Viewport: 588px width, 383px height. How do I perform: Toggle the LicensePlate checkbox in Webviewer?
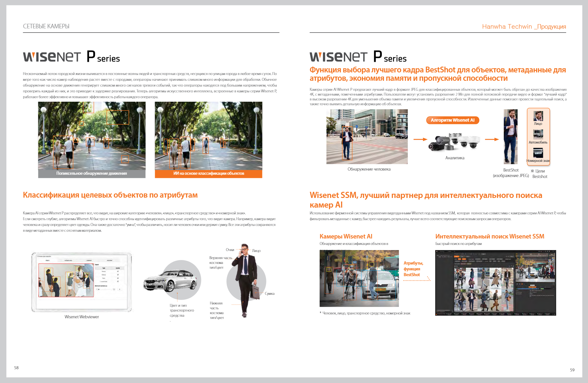[x=118, y=281]
